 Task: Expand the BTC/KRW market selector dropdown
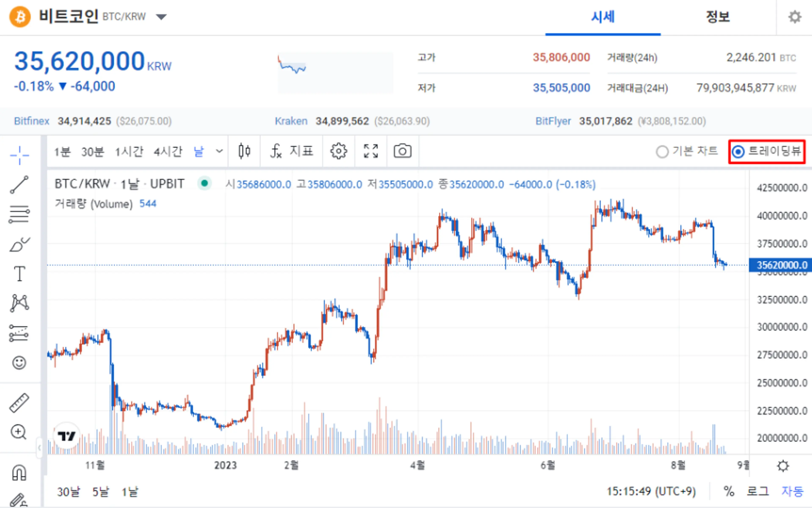(161, 17)
